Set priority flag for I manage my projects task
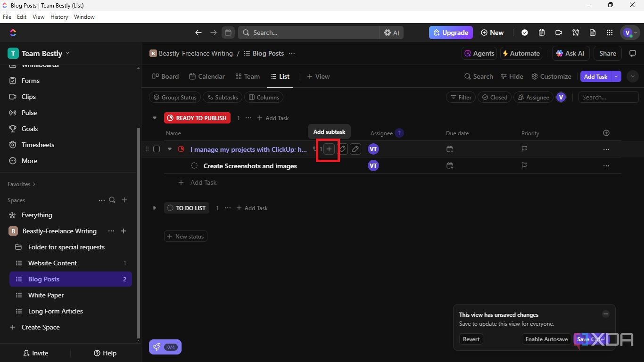This screenshot has width=644, height=362. pyautogui.click(x=524, y=149)
